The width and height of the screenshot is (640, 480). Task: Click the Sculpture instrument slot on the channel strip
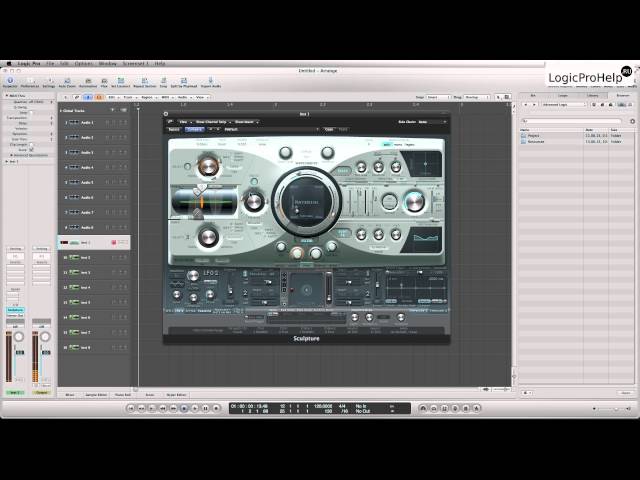pyautogui.click(x=15, y=310)
